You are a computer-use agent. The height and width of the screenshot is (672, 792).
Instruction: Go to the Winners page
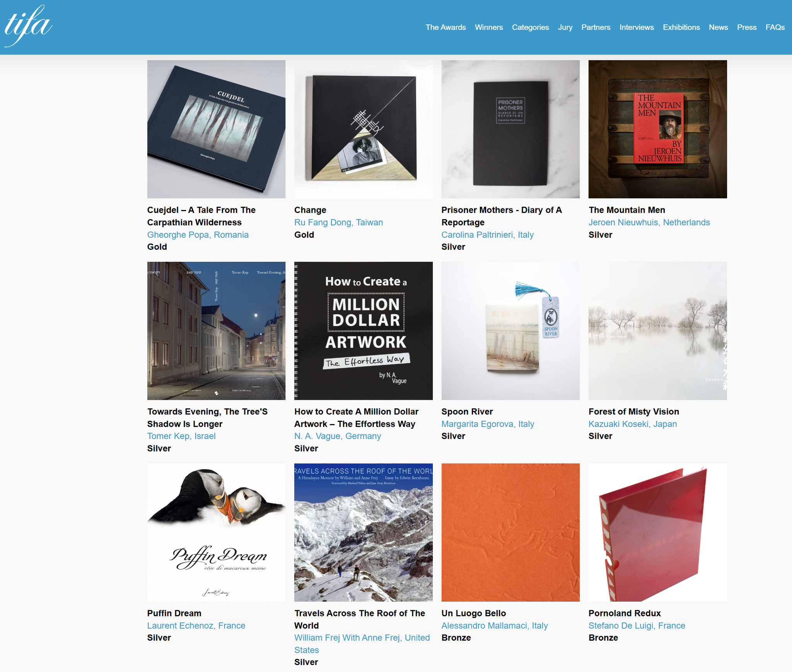point(489,27)
